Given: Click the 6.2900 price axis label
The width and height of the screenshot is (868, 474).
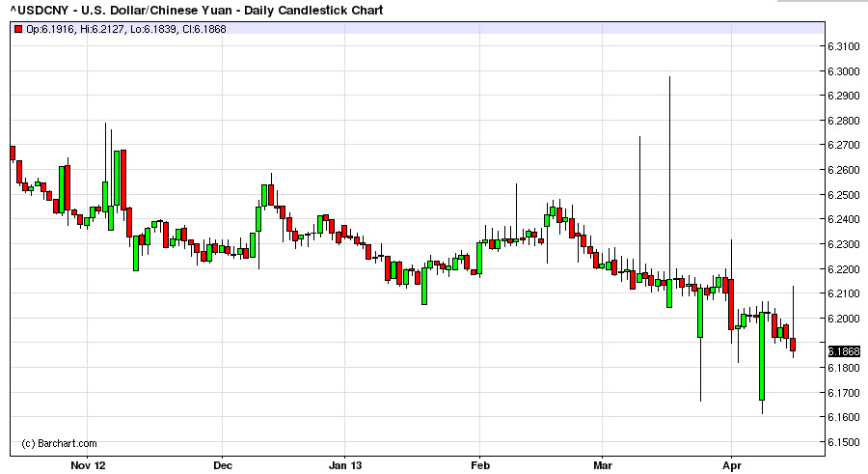Looking at the screenshot, I should coord(844,96).
